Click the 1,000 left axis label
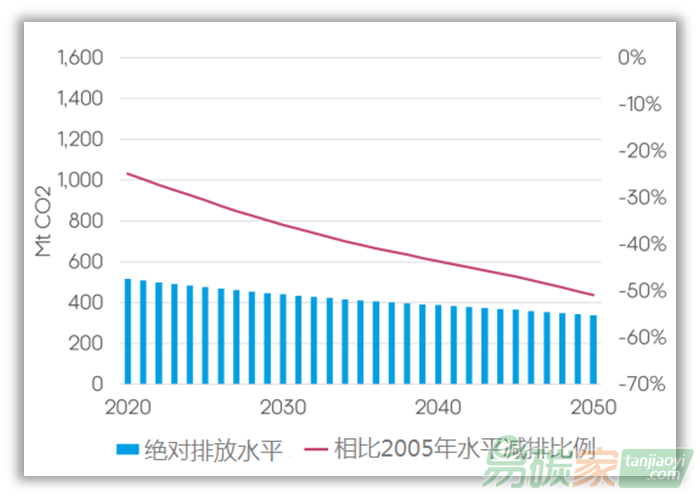The image size is (700, 498). click(x=81, y=180)
